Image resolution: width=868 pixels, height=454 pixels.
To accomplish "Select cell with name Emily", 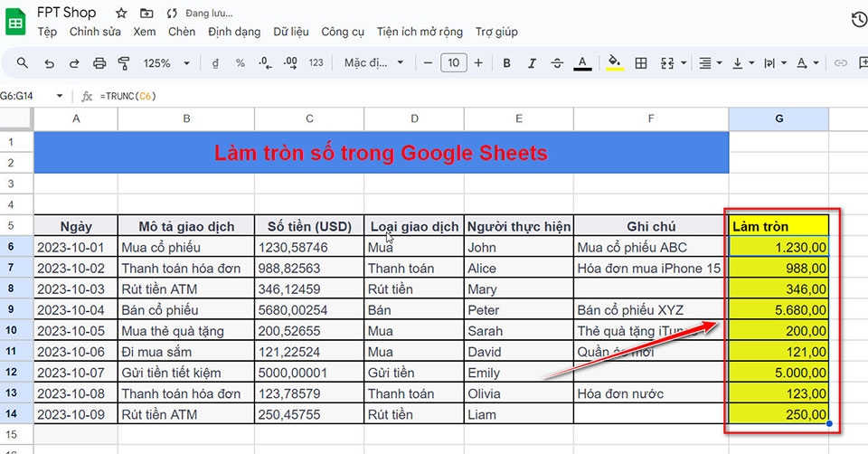I will click(518, 373).
